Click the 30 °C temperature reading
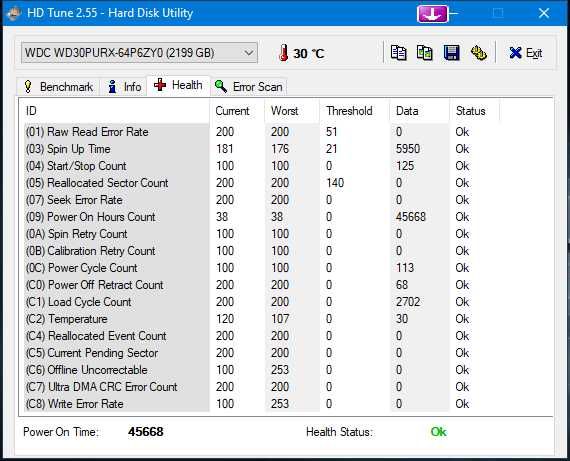The height and width of the screenshot is (461, 570). tap(309, 53)
